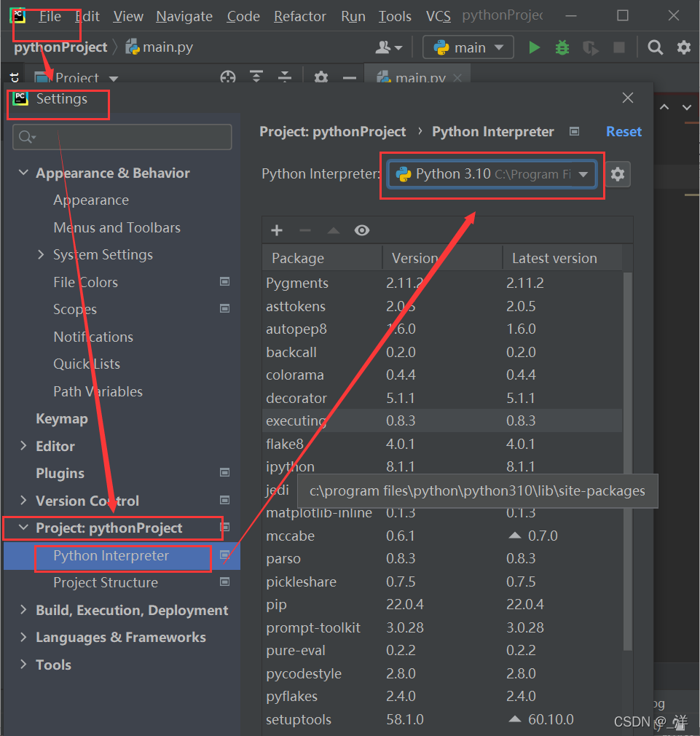Open Search Everywhere magnifier icon

655,47
